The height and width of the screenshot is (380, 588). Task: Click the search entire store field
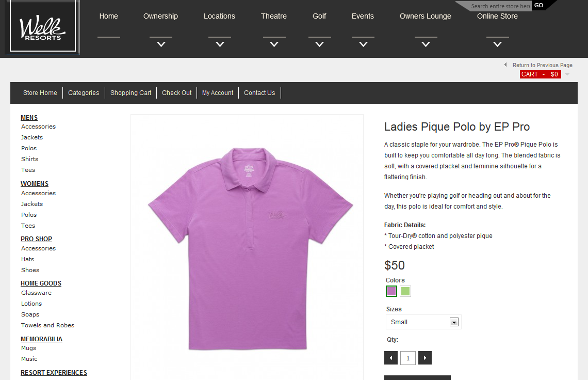tap(499, 6)
